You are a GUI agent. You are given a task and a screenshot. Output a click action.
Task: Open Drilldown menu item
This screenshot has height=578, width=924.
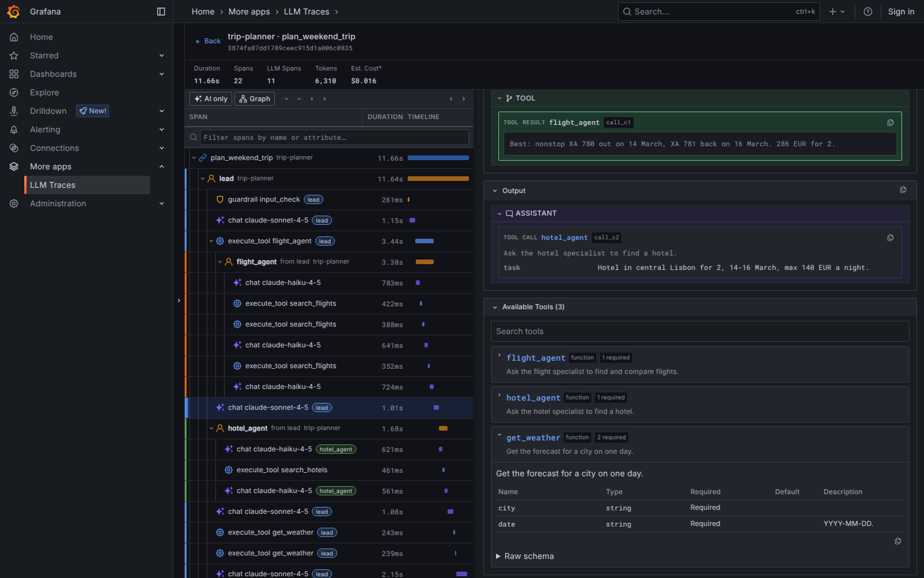tap(49, 111)
